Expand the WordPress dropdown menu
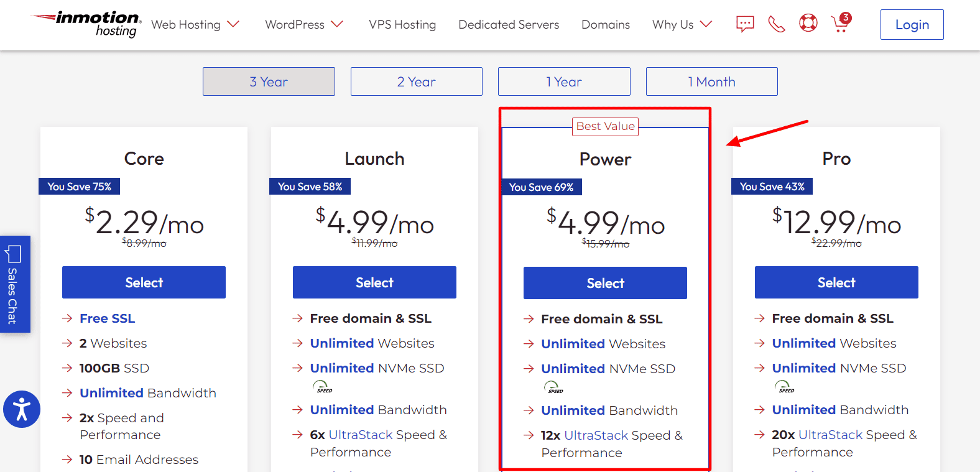980x472 pixels. click(x=304, y=25)
